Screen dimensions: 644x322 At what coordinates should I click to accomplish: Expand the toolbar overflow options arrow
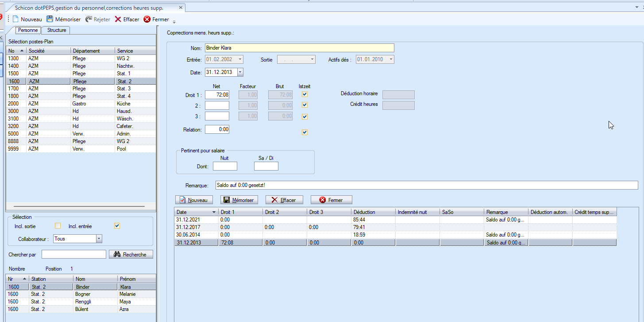(x=174, y=22)
